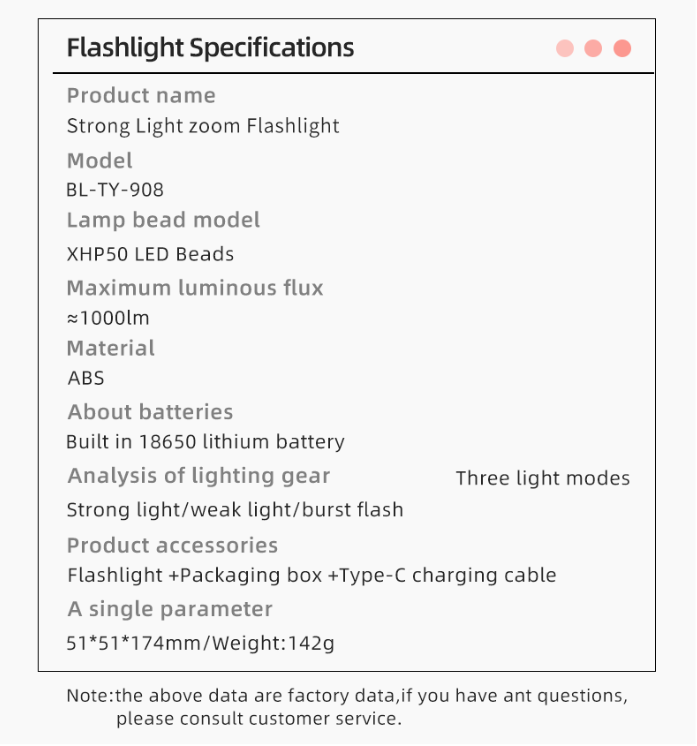Click the About batteries heading
The image size is (697, 746).
click(150, 412)
